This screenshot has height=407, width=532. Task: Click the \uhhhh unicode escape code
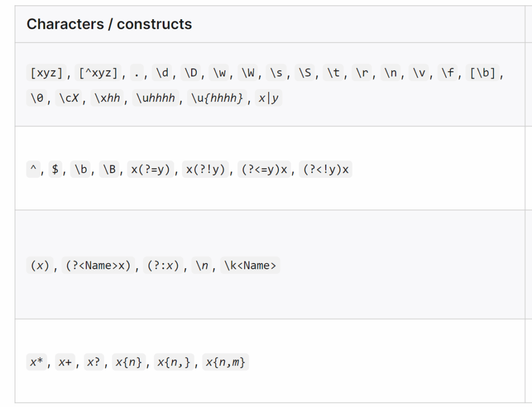(155, 98)
